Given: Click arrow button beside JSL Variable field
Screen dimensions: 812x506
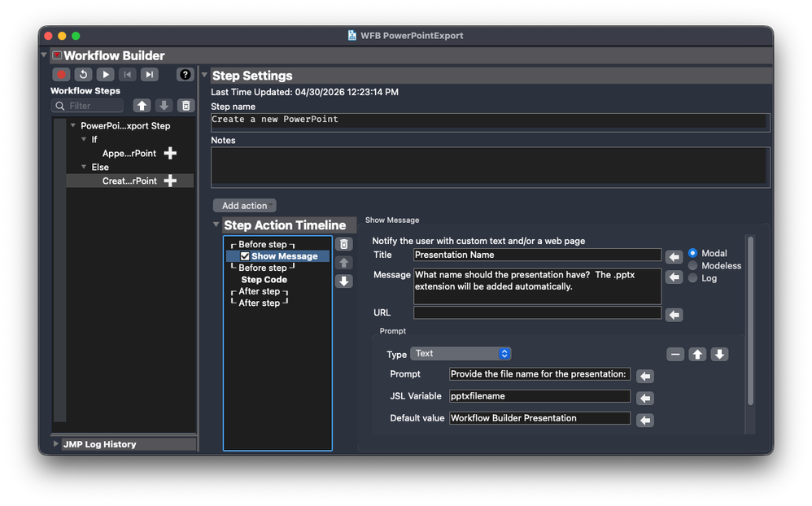Looking at the screenshot, I should (x=645, y=399).
